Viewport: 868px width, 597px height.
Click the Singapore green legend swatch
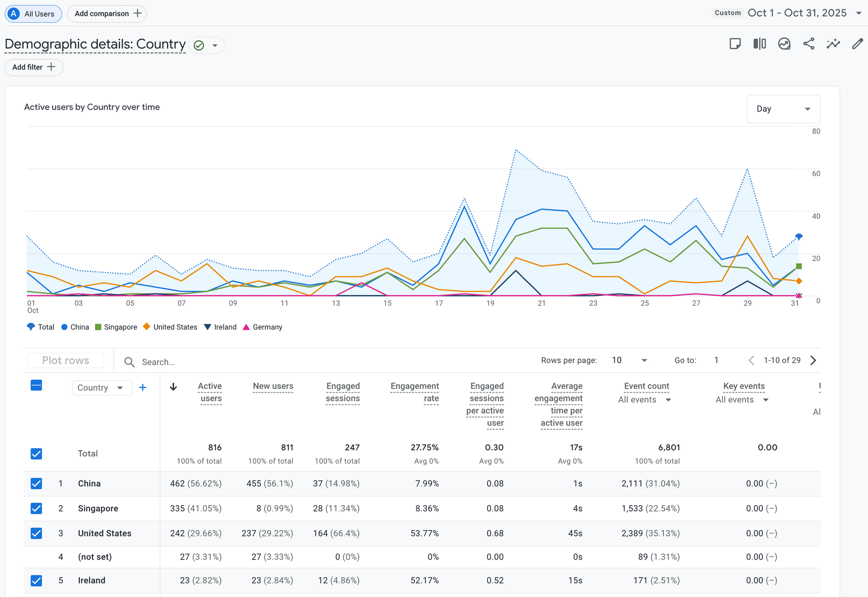(x=98, y=327)
